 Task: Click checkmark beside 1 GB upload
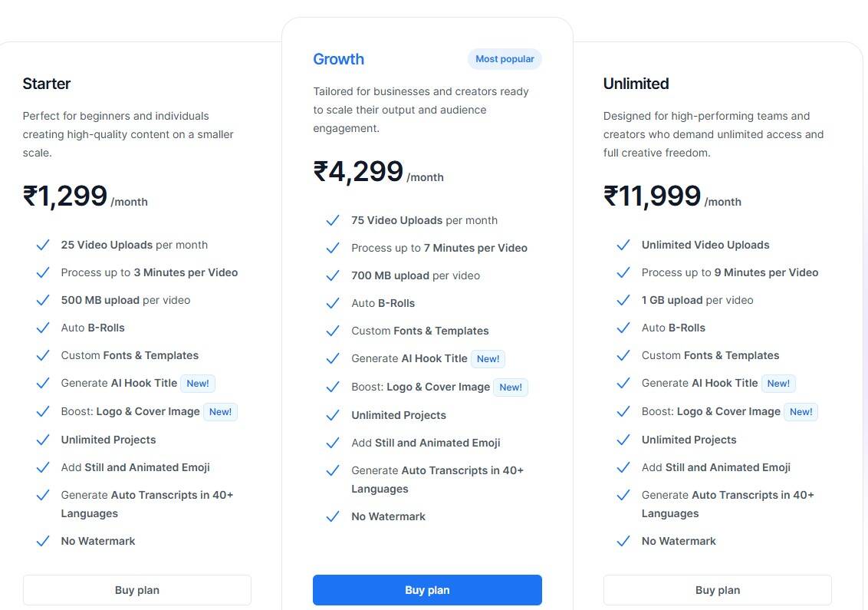(623, 301)
